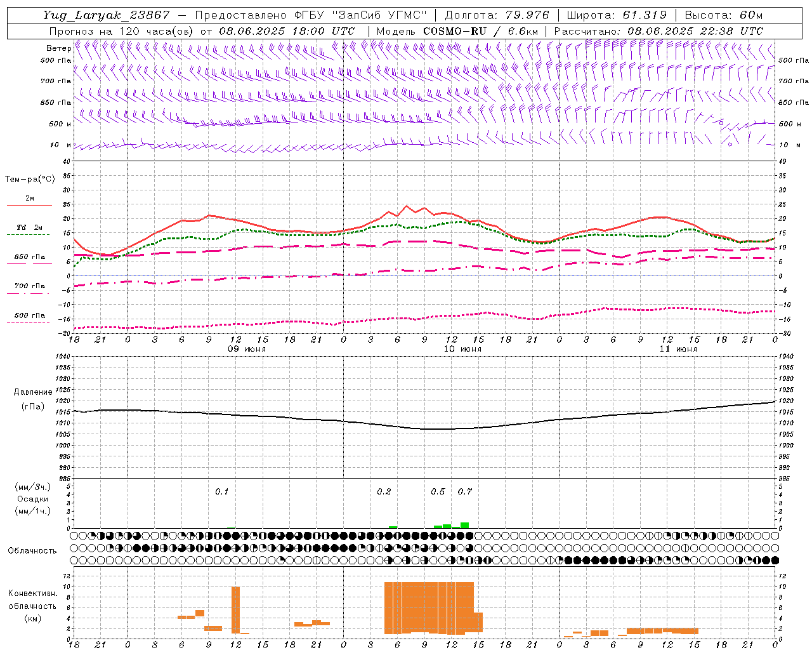Image resolution: width=812 pixels, height=650 pixels.
Task: Click the date label 10 июня
Action: [x=462, y=349]
